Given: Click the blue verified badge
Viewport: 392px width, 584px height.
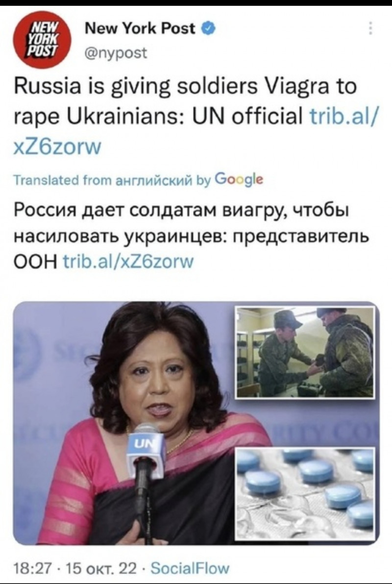Looking at the screenshot, I should pyautogui.click(x=208, y=28).
